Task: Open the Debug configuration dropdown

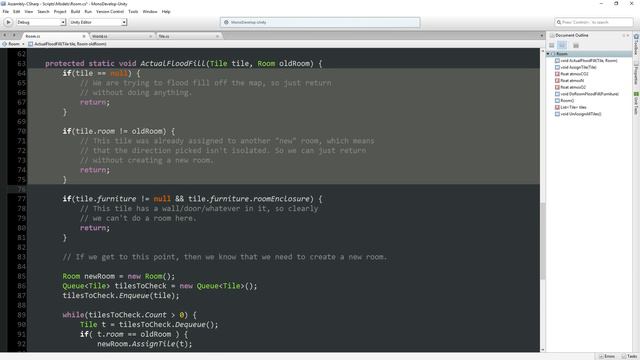Action: click(x=41, y=22)
